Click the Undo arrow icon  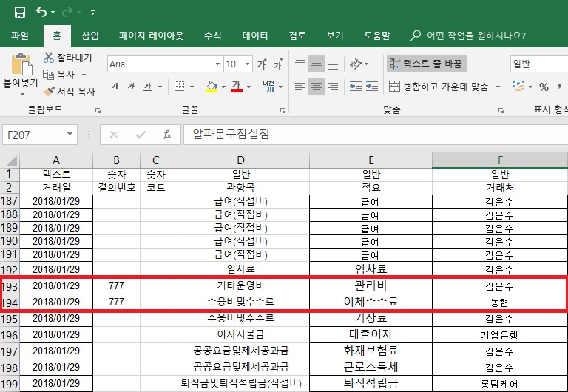click(41, 13)
